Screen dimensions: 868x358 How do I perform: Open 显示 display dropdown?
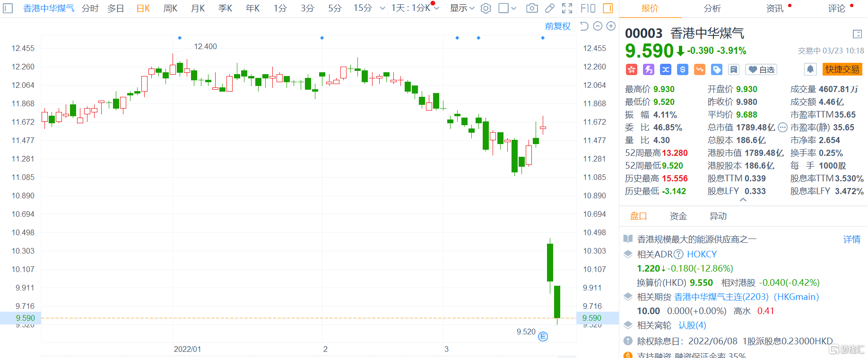point(462,8)
